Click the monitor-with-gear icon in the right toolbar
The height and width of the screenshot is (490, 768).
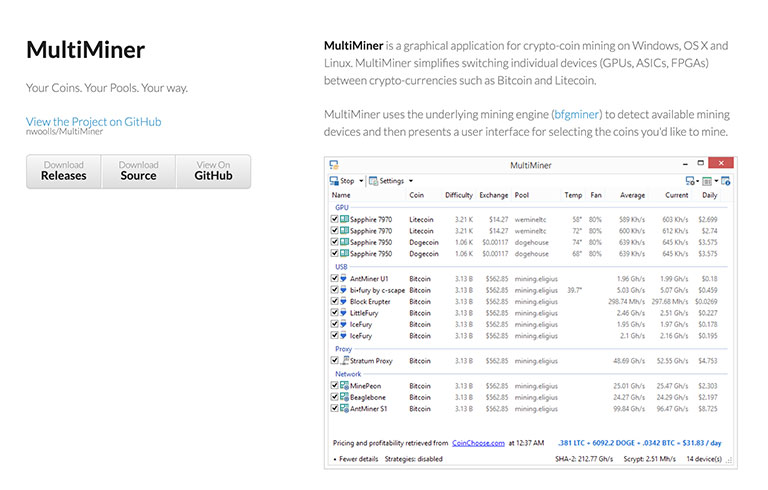690,181
